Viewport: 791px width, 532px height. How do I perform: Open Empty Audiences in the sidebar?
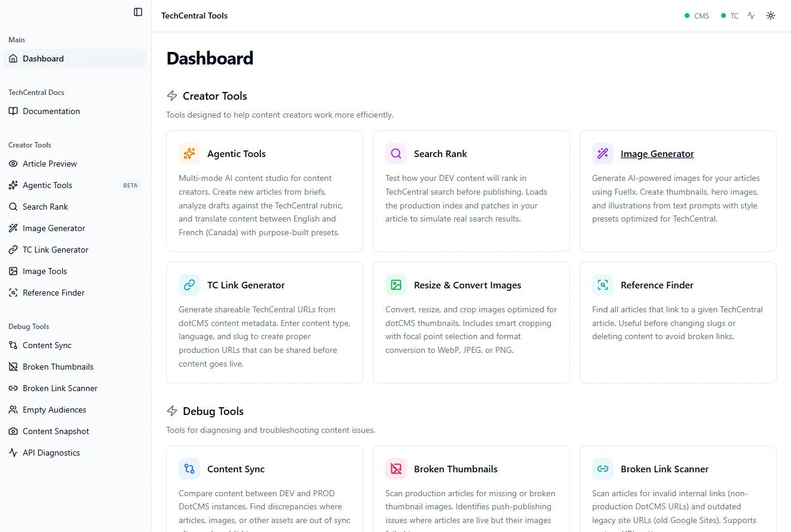click(x=75, y=410)
